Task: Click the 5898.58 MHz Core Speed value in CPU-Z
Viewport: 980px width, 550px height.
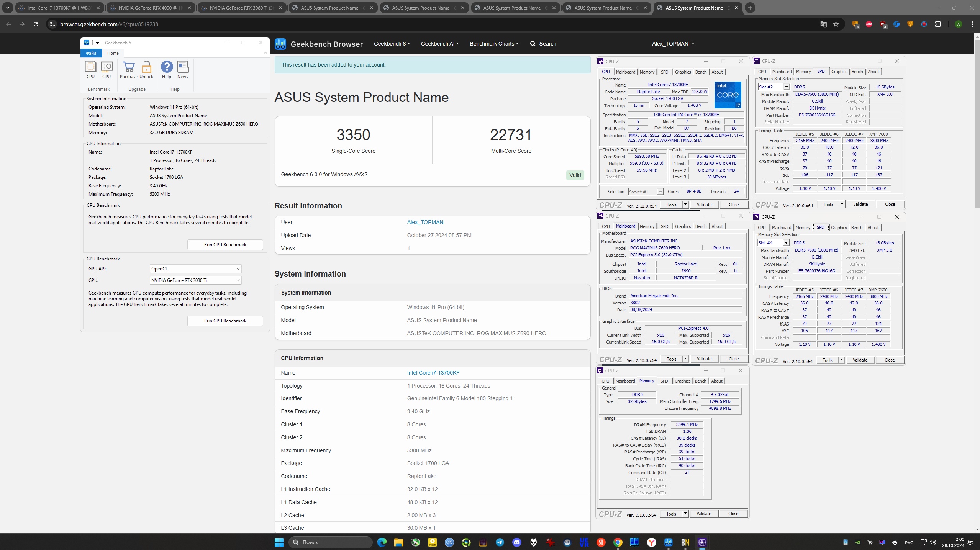Action: pyautogui.click(x=647, y=157)
